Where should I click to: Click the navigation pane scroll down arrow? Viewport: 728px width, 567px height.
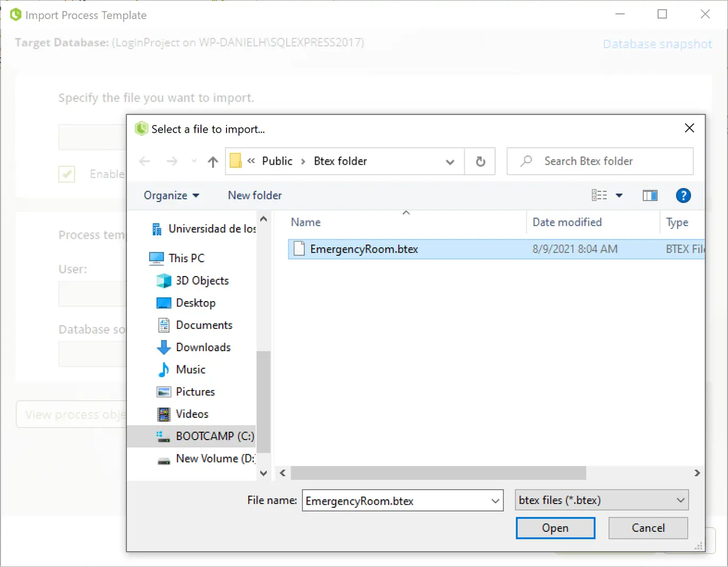[x=263, y=473]
